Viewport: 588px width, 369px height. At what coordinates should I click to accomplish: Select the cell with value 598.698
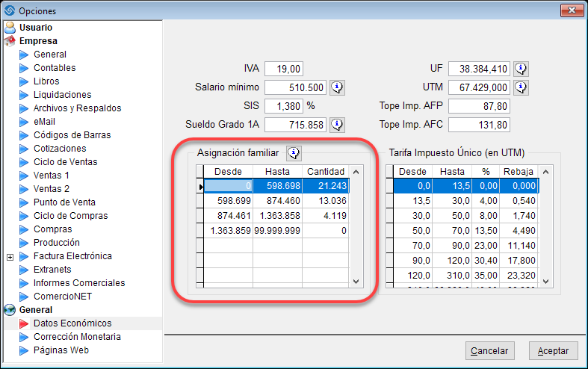(x=277, y=186)
